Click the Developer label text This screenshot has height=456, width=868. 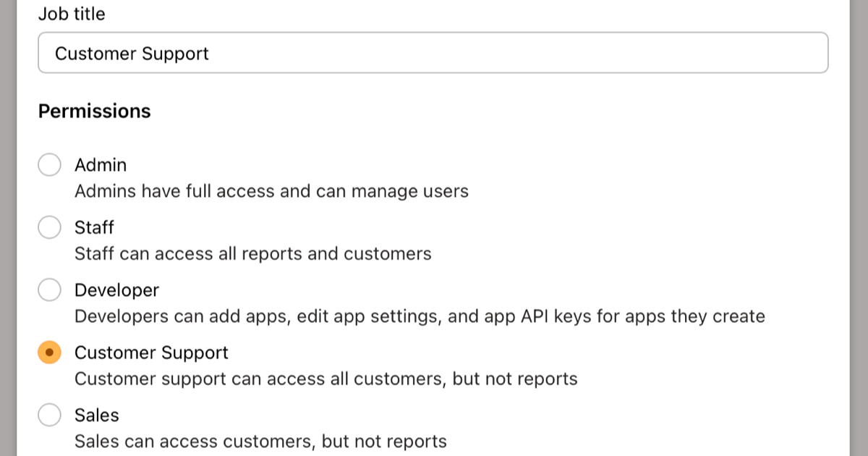click(x=116, y=289)
